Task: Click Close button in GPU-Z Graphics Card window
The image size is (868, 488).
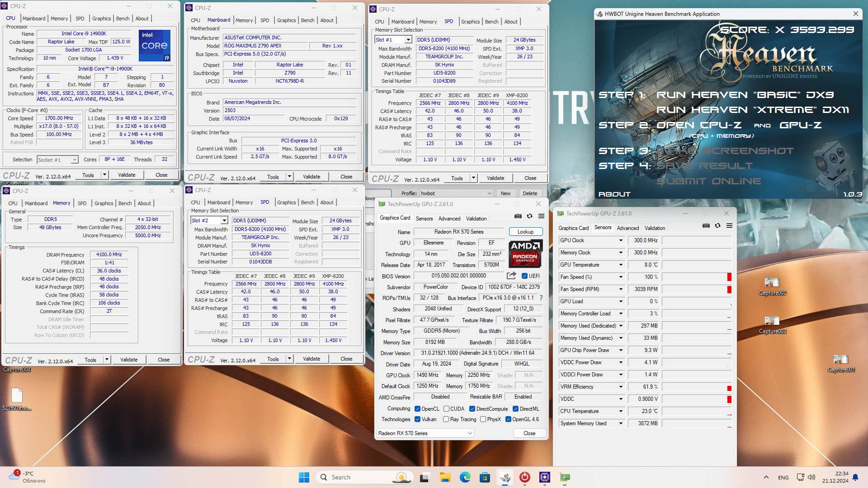Action: tap(529, 433)
